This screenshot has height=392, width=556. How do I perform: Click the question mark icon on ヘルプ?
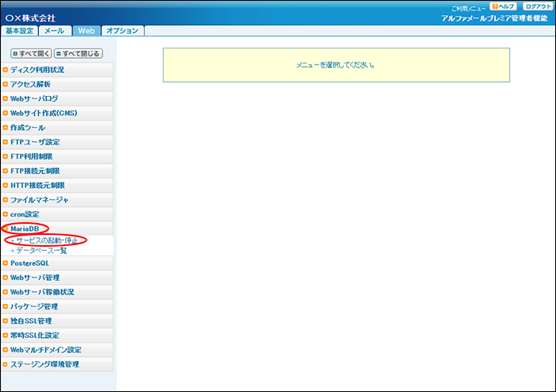click(495, 6)
